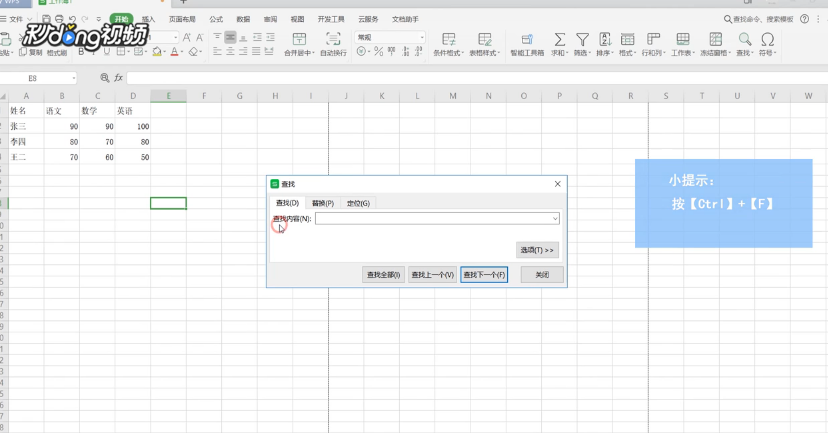Increase font size with the larger A icon
828x433 pixels.
186,37
